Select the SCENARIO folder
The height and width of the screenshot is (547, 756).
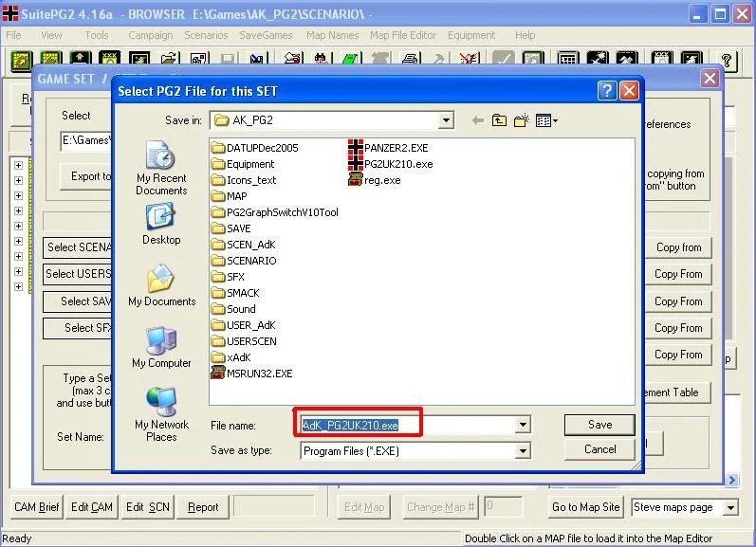click(x=245, y=261)
